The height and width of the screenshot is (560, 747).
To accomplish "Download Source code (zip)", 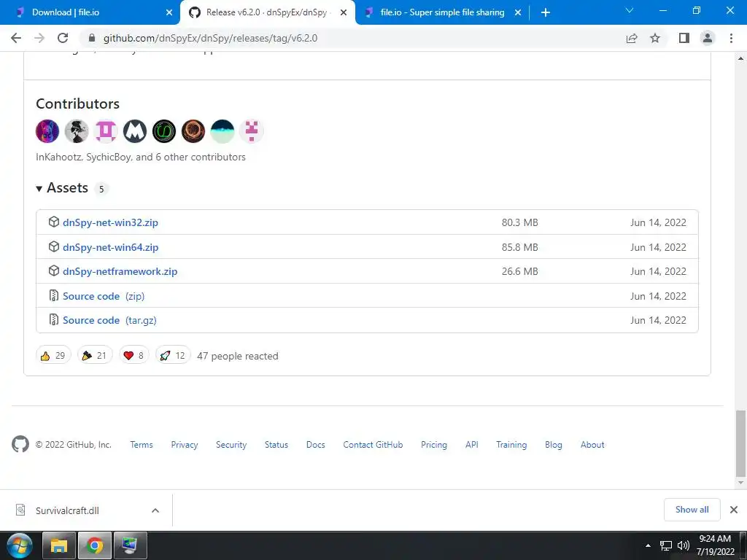I will click(104, 296).
